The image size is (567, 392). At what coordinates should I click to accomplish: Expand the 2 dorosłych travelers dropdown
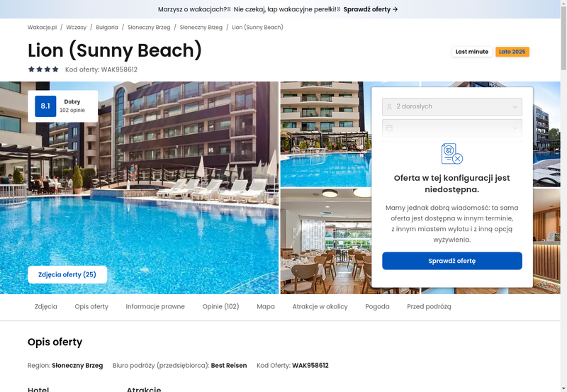pyautogui.click(x=452, y=106)
